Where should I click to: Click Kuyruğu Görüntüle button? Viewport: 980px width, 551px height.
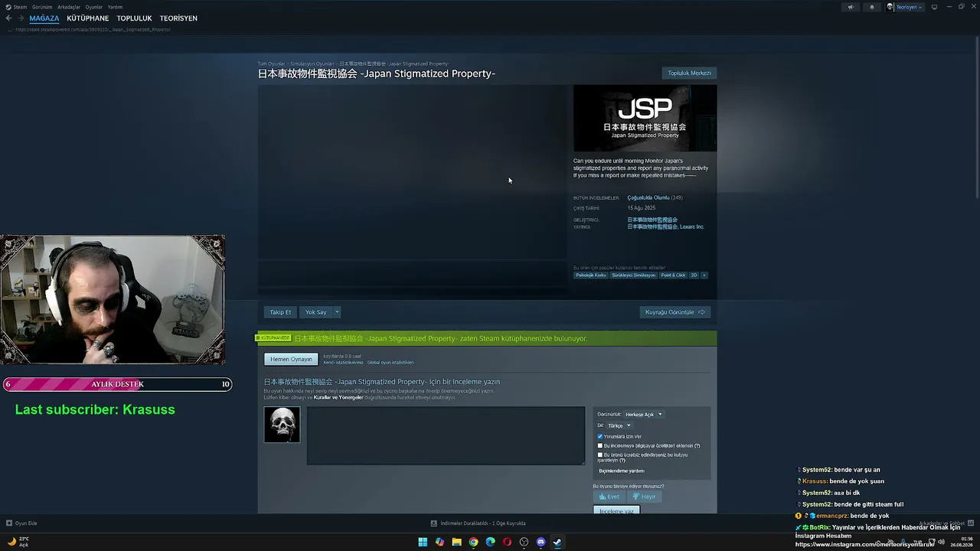[x=675, y=312]
